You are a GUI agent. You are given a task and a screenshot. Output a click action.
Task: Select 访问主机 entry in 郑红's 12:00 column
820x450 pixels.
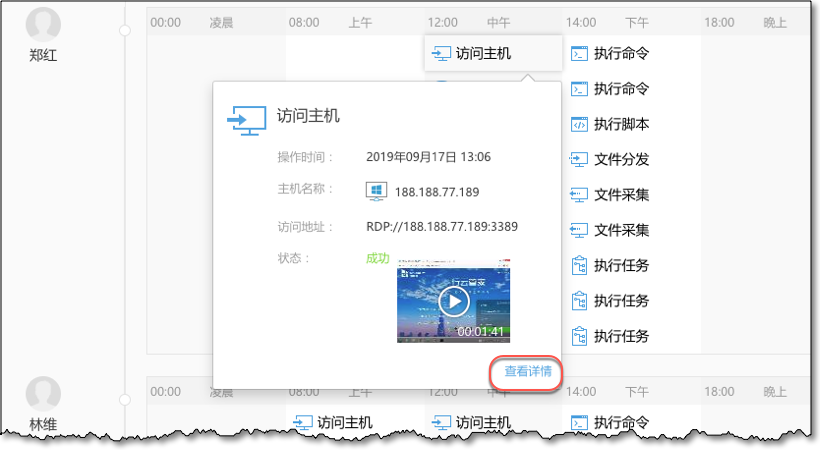pyautogui.click(x=493, y=53)
